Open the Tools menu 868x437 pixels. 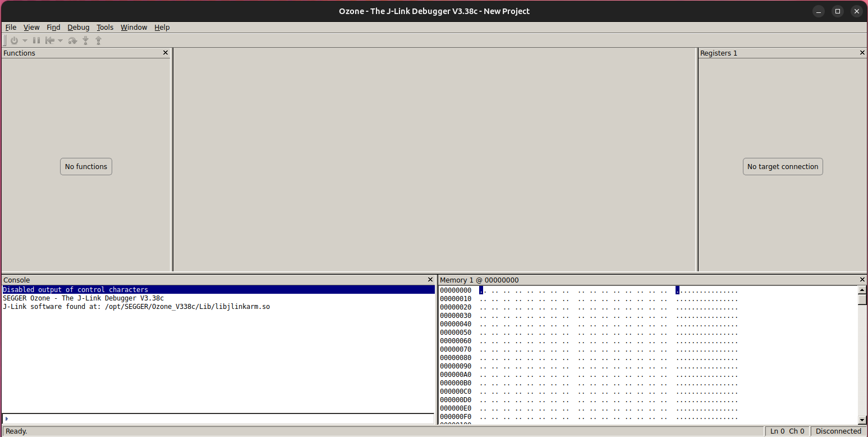[105, 27]
